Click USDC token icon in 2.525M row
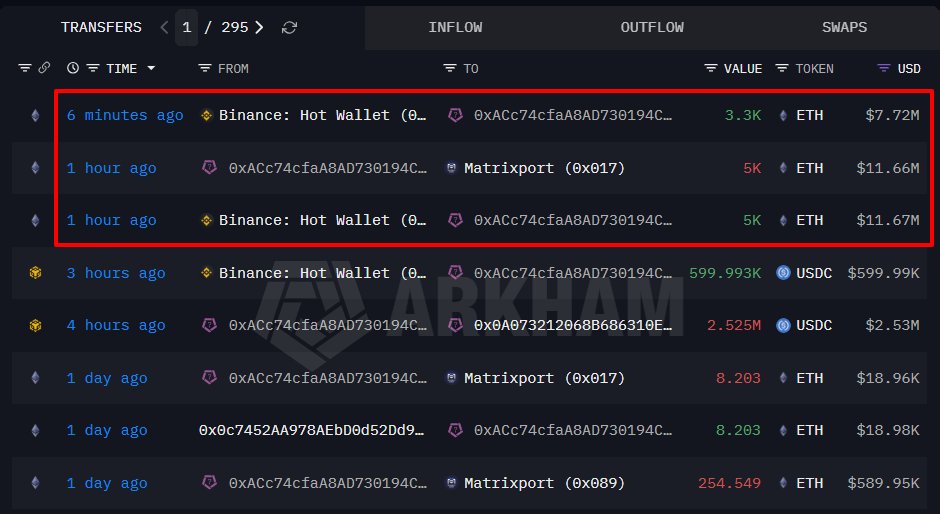 click(x=783, y=326)
